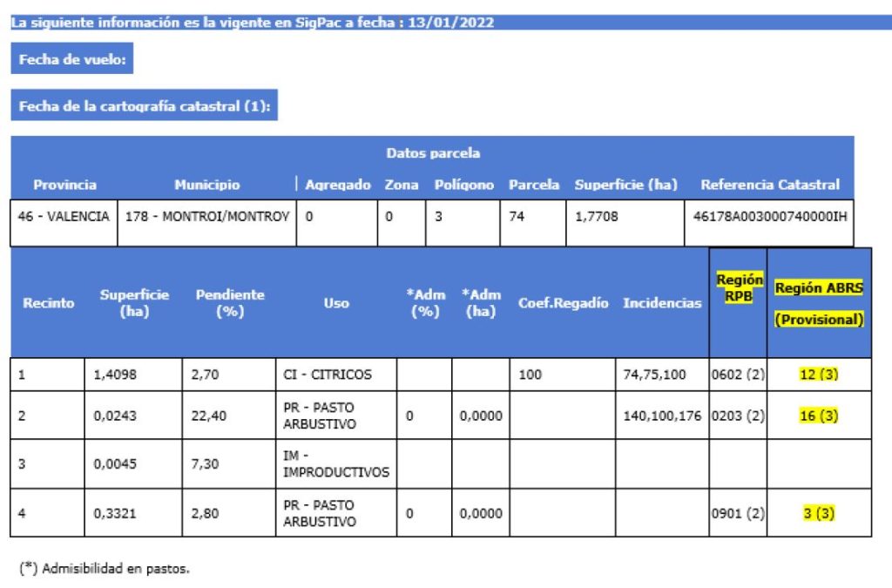Select highlighted ABRS value "12 (3)"
Viewport: 892px width, 588px height.
click(819, 375)
